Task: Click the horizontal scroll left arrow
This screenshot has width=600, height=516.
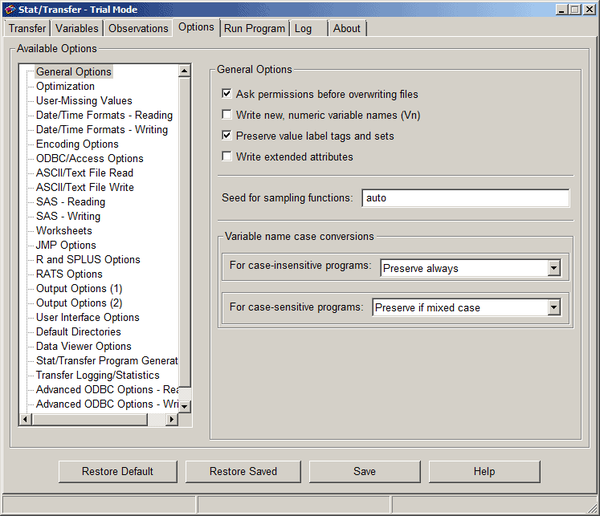Action: click(25, 419)
